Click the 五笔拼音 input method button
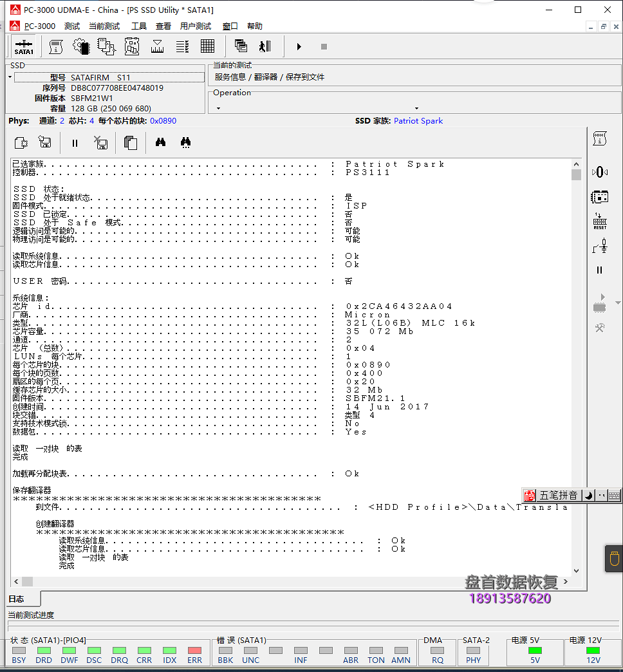Viewport: 623px width, 672px height. click(x=558, y=496)
